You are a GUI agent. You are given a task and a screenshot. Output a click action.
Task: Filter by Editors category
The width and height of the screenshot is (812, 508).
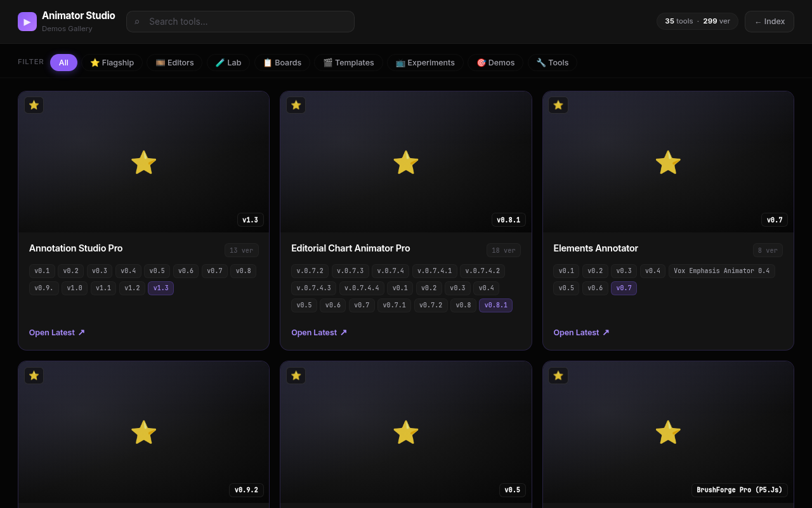(174, 62)
